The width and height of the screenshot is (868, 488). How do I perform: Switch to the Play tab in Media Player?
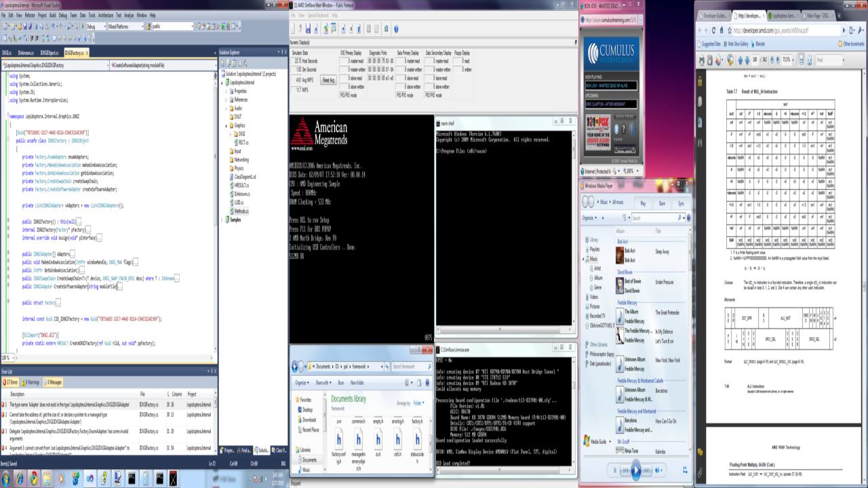point(643,203)
